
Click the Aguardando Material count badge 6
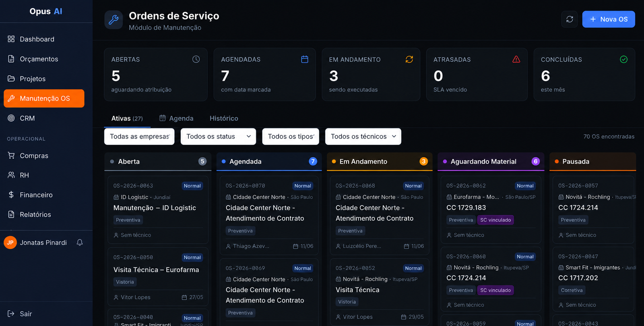[x=535, y=161]
